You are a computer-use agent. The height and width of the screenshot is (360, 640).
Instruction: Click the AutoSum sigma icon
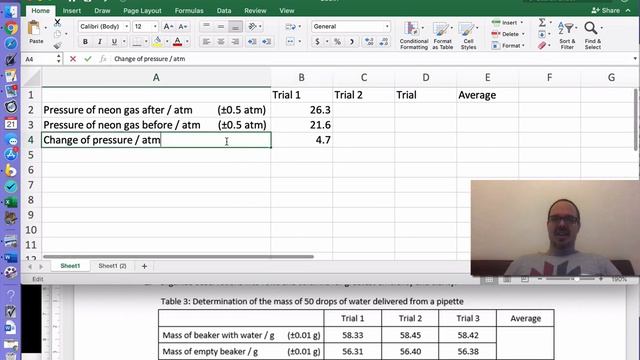pyautogui.click(x=542, y=22)
